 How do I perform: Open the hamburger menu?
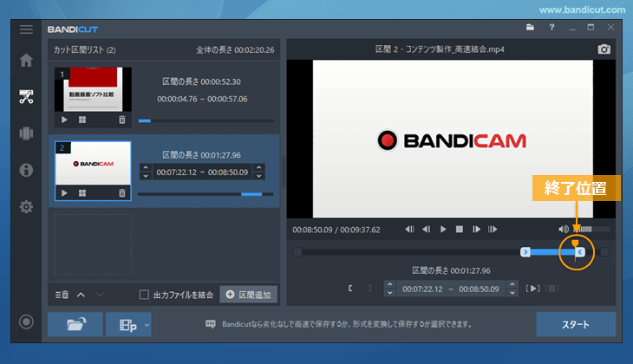tap(26, 29)
